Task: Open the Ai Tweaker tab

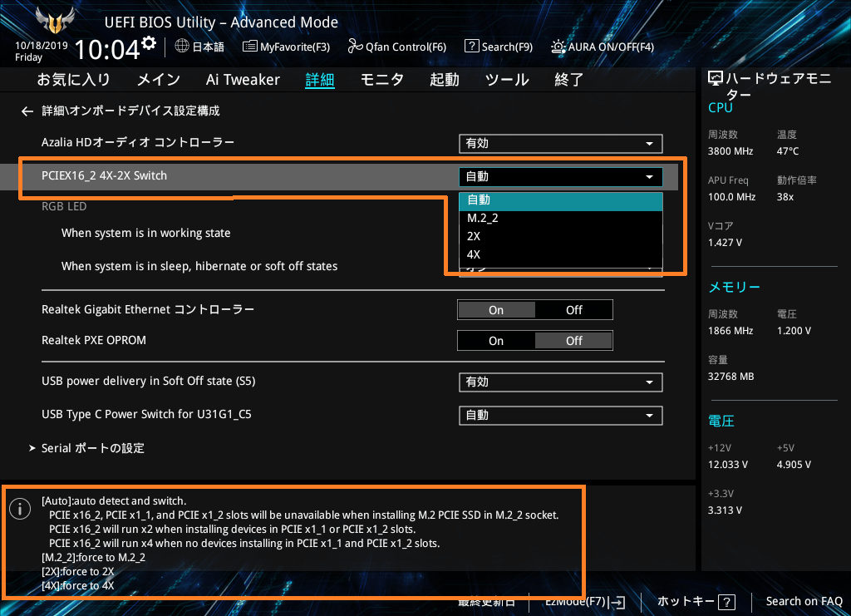Action: coord(243,80)
